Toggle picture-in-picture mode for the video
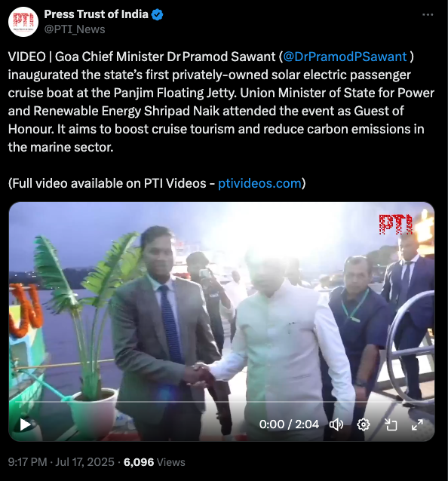 pos(391,425)
